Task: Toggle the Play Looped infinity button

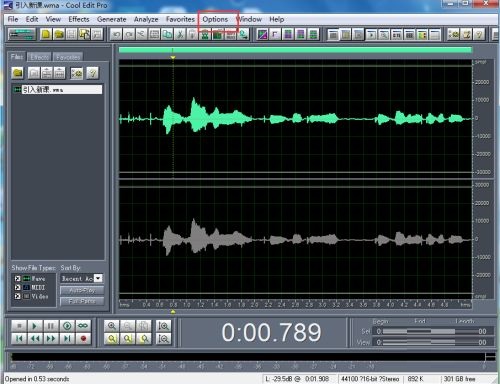Action: click(83, 326)
